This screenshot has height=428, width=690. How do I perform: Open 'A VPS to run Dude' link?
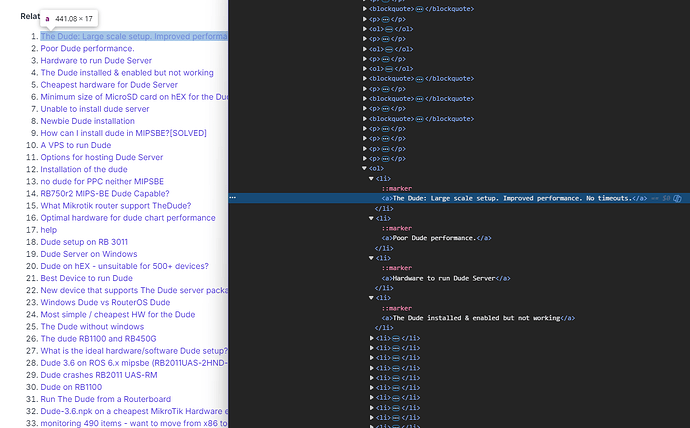pos(76,145)
